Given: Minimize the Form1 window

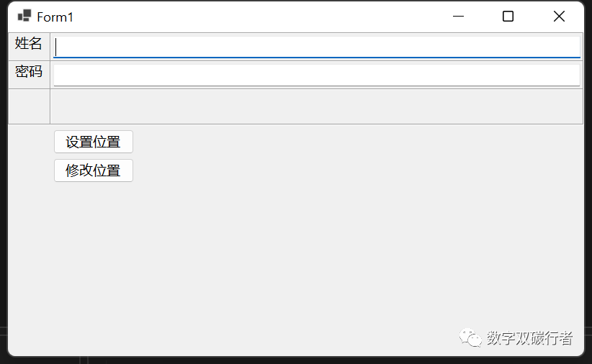Looking at the screenshot, I should pos(457,16).
